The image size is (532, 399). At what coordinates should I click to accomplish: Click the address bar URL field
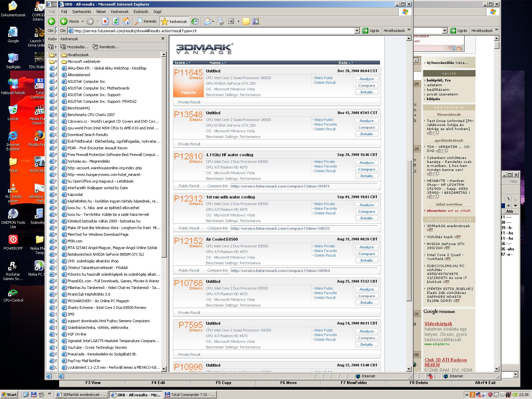(x=214, y=31)
